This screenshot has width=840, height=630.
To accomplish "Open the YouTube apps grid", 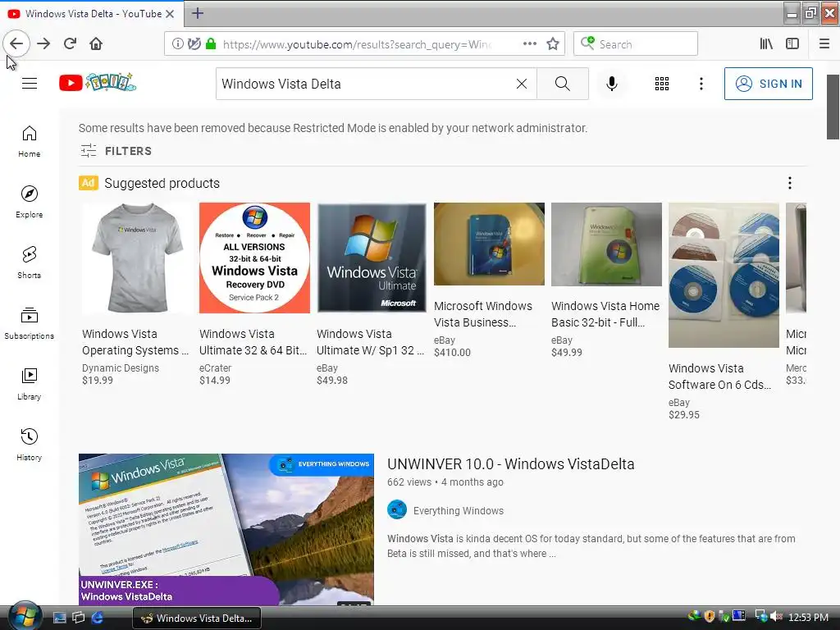I will click(662, 84).
